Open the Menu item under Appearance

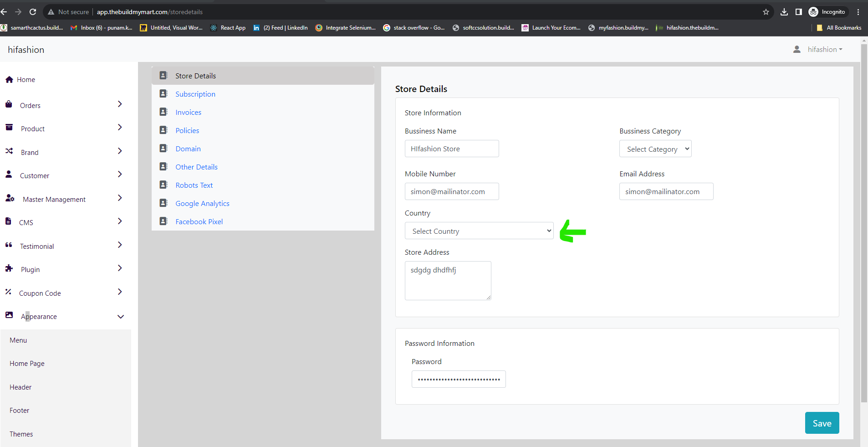pyautogui.click(x=18, y=340)
